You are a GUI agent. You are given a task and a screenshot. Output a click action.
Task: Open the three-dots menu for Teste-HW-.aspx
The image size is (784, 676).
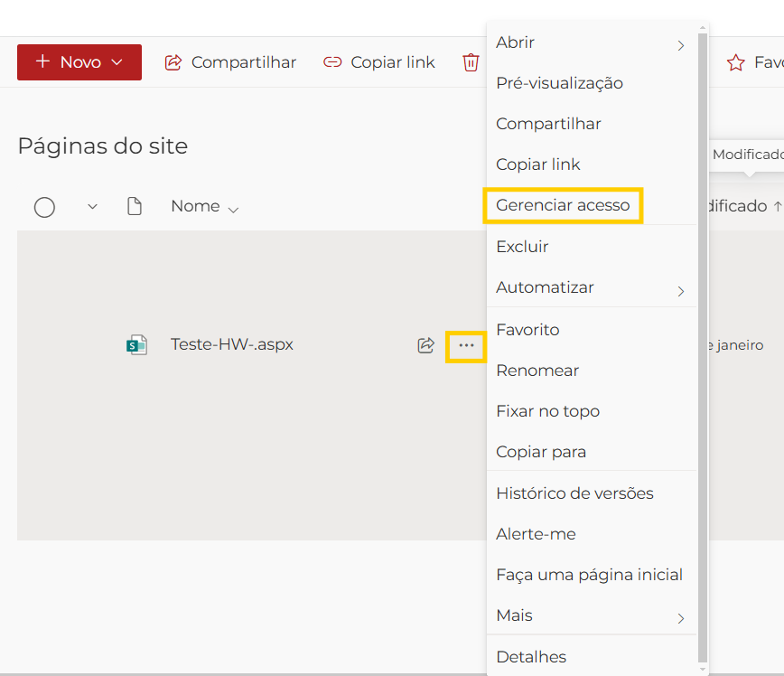466,345
